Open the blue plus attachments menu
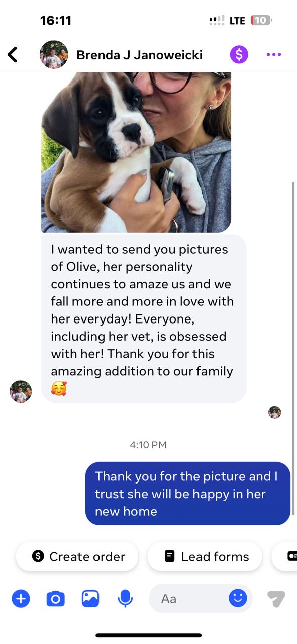Viewport: 297px width, 644px height. pos(21,599)
